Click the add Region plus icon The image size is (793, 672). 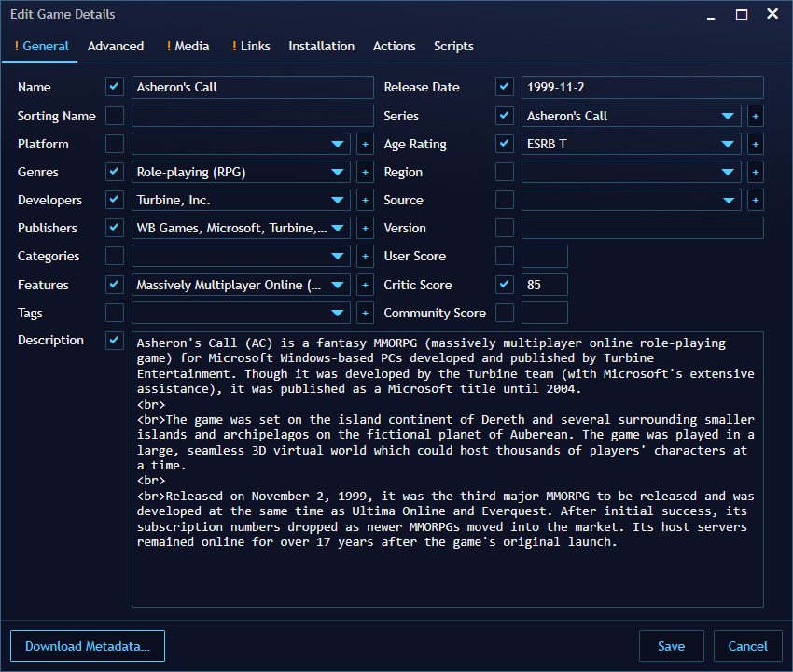point(755,172)
